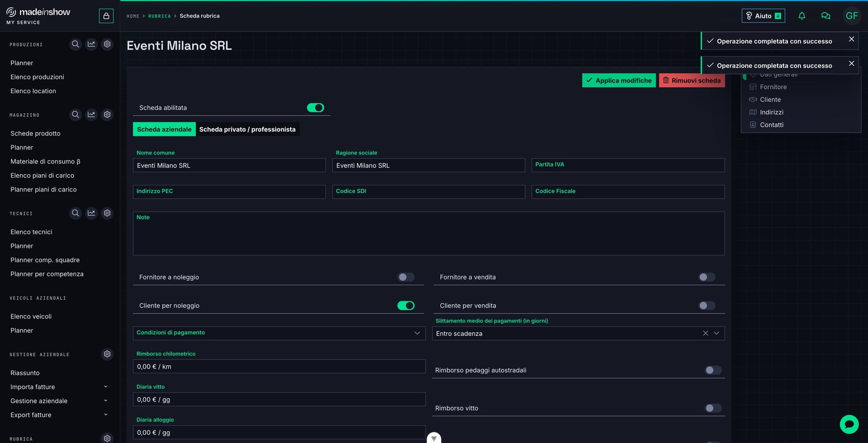Click Rimuovi scheda
The height and width of the screenshot is (443, 868).
click(692, 80)
